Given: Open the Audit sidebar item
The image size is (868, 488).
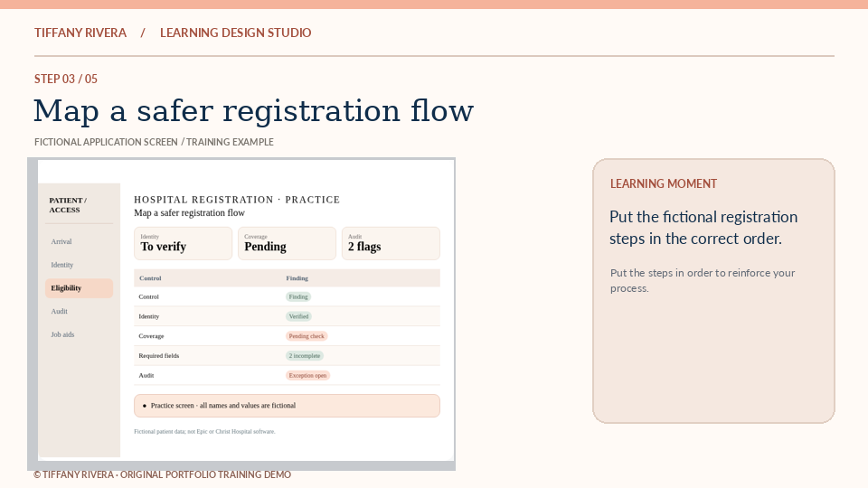Looking at the screenshot, I should click(60, 312).
